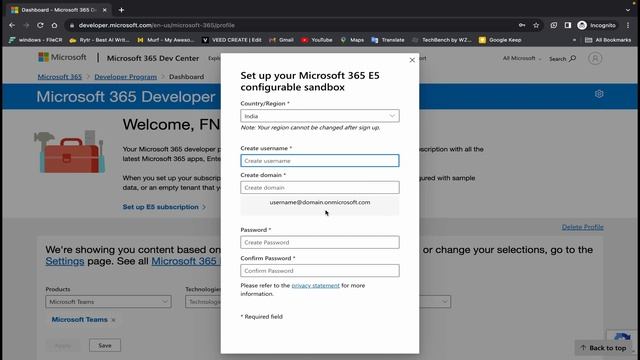The width and height of the screenshot is (640, 360).
Task: Open a new browser tab
Action: 121,10
